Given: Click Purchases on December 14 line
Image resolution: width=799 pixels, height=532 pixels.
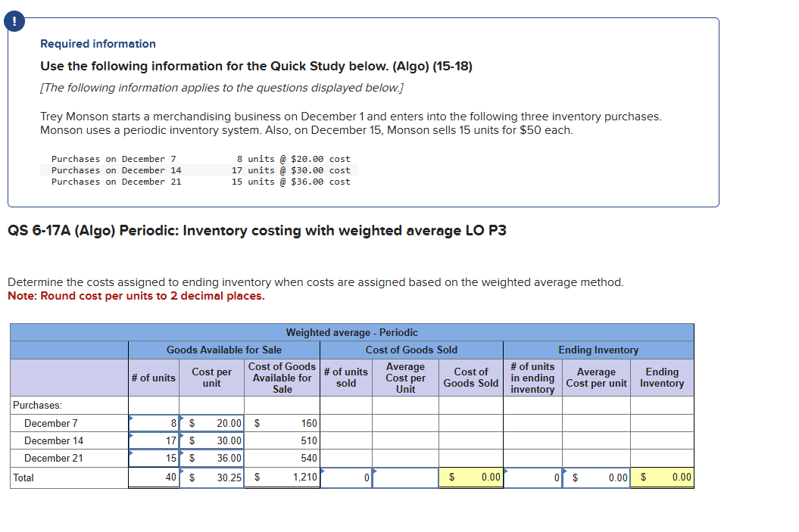Looking at the screenshot, I should pos(201,170).
